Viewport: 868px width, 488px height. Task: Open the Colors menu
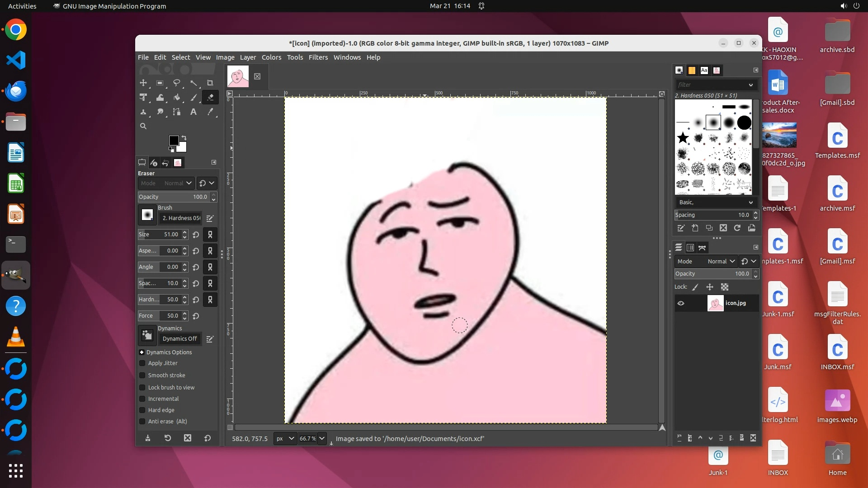(x=271, y=57)
